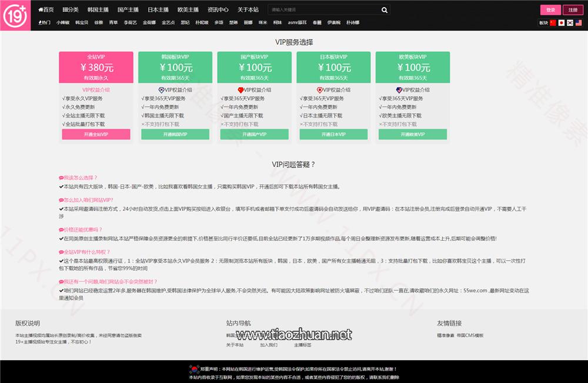Select the South Korea flag icon
588x383 pixels.
coord(570,22)
